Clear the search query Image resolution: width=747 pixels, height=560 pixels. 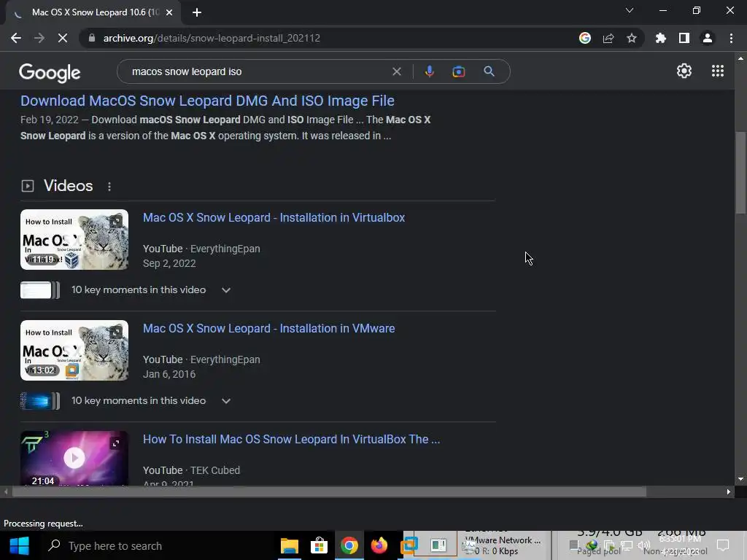tap(396, 71)
